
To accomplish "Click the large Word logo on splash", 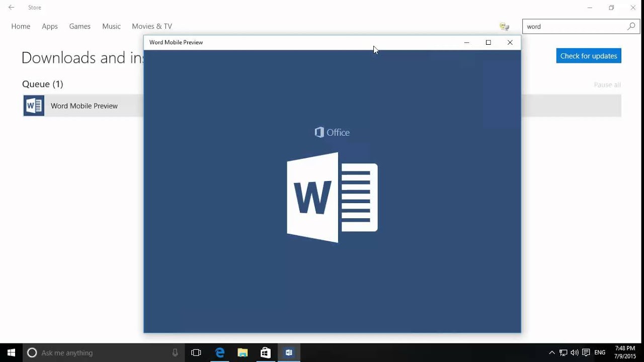I will point(332,198).
